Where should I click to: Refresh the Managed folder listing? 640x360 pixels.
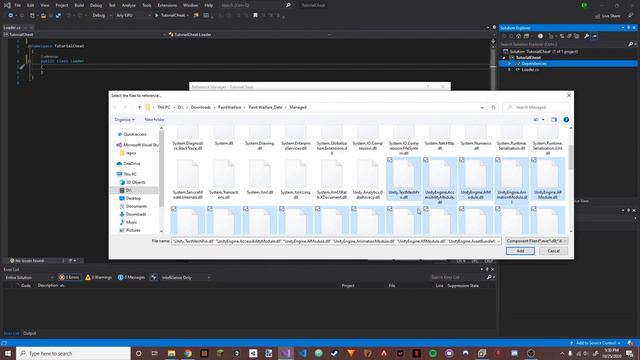pyautogui.click(x=493, y=107)
